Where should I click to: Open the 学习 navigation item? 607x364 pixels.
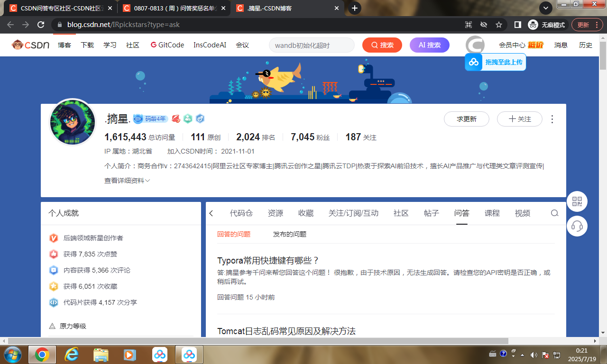pyautogui.click(x=110, y=45)
